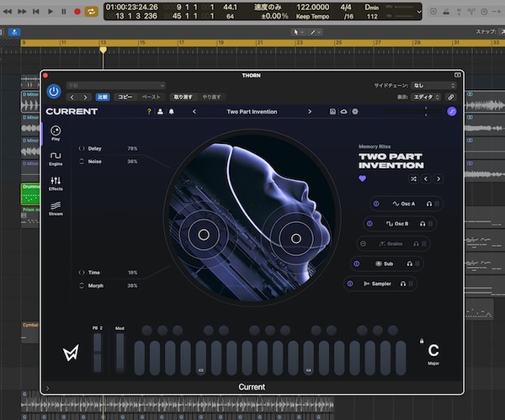Open notifications bell icon

(172, 112)
